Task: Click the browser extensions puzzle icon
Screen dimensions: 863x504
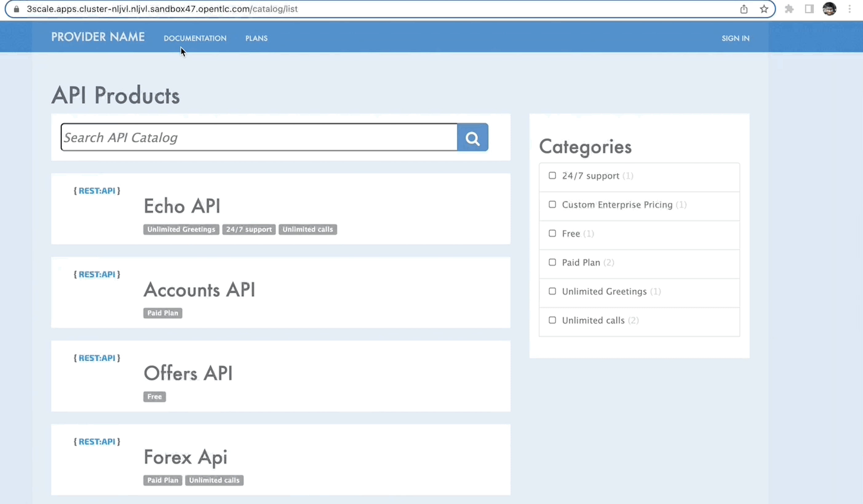Action: pyautogui.click(x=789, y=9)
